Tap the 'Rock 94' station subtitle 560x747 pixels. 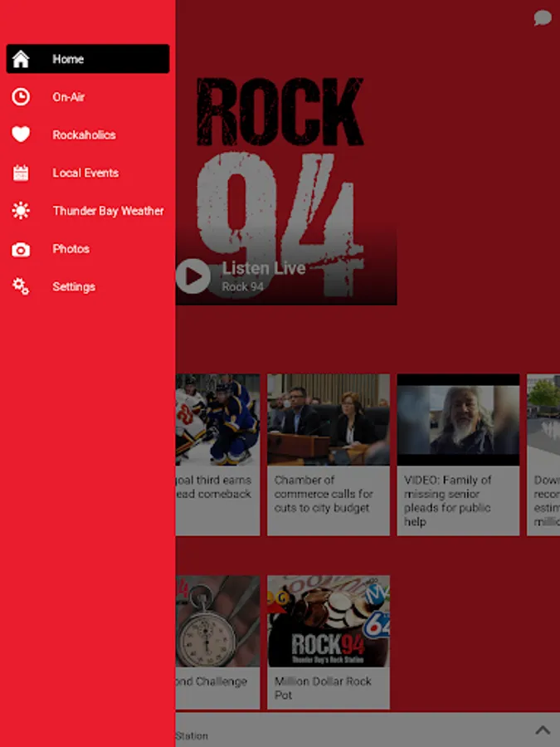click(x=243, y=287)
